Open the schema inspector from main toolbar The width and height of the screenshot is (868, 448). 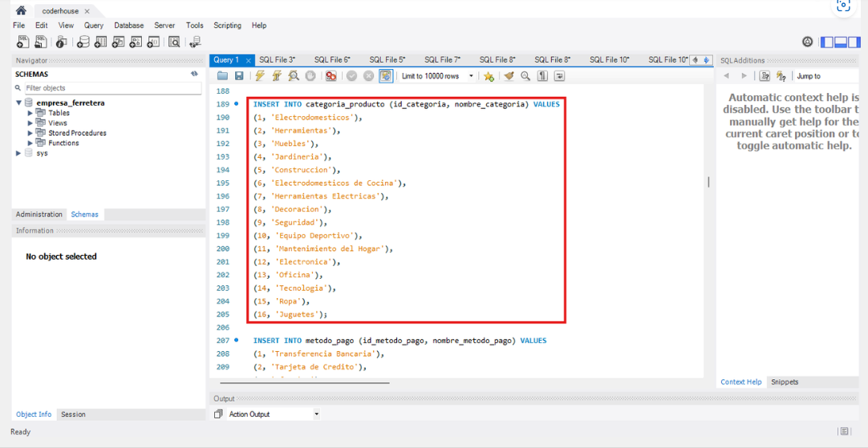62,42
